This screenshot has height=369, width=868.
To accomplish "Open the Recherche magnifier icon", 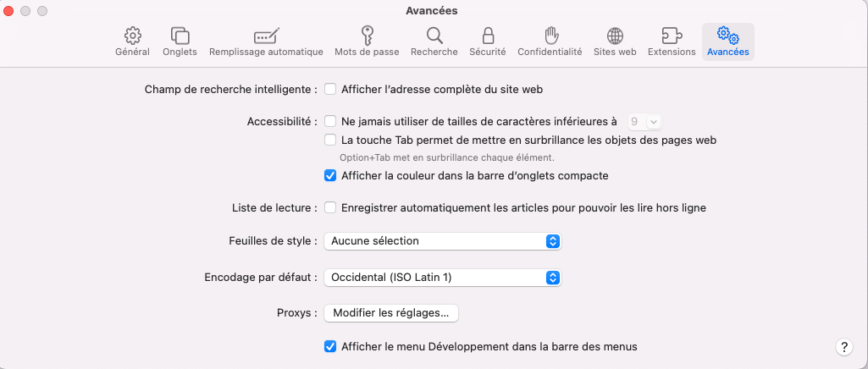I will [x=434, y=36].
